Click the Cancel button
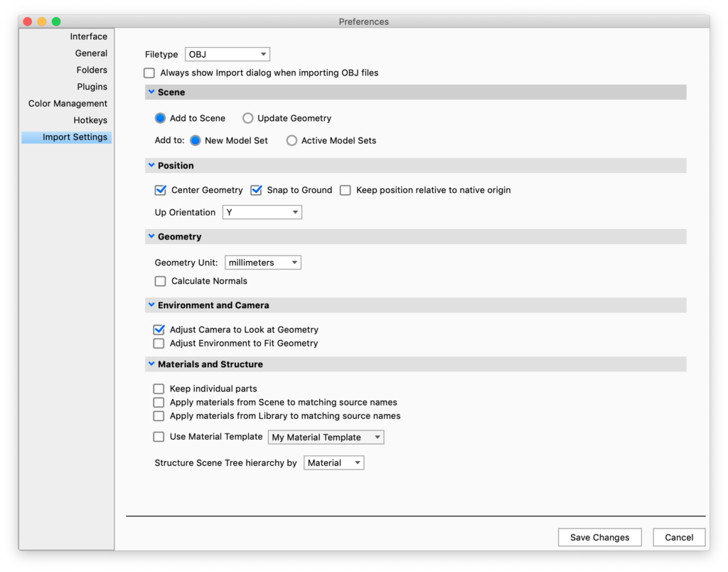This screenshot has width=728, height=572. (x=679, y=537)
